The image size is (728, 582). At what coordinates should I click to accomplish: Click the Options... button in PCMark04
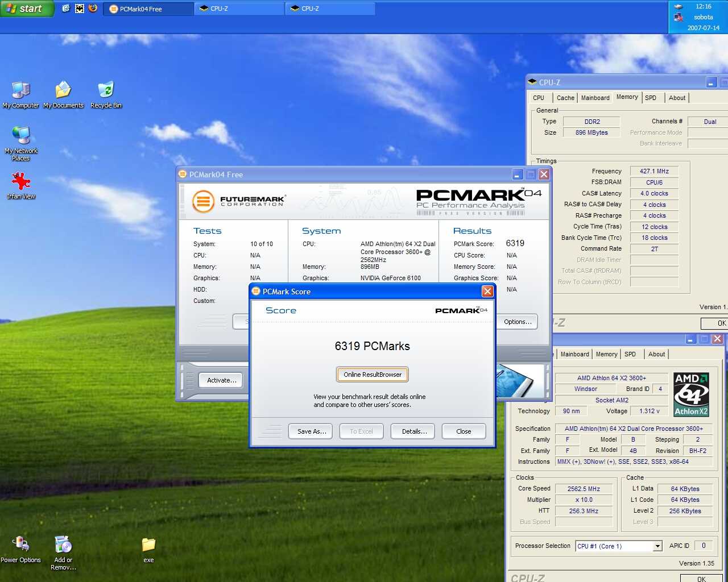[x=517, y=322]
